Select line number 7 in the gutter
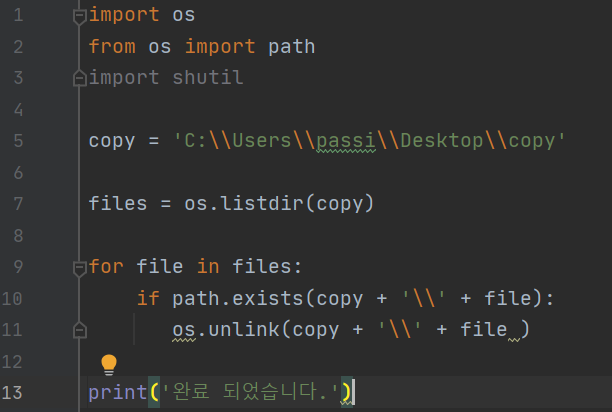Screen dimensions: 612x412 (x=18, y=204)
